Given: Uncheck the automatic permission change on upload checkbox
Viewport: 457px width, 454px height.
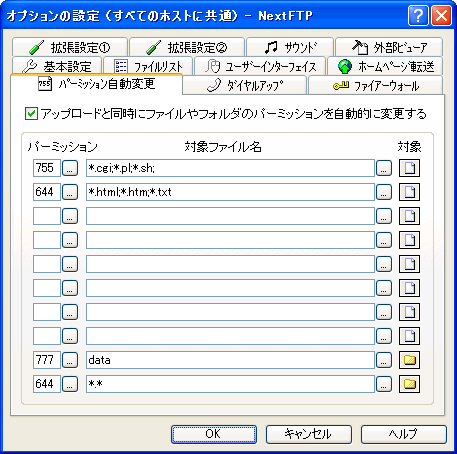Looking at the screenshot, I should 31,114.
